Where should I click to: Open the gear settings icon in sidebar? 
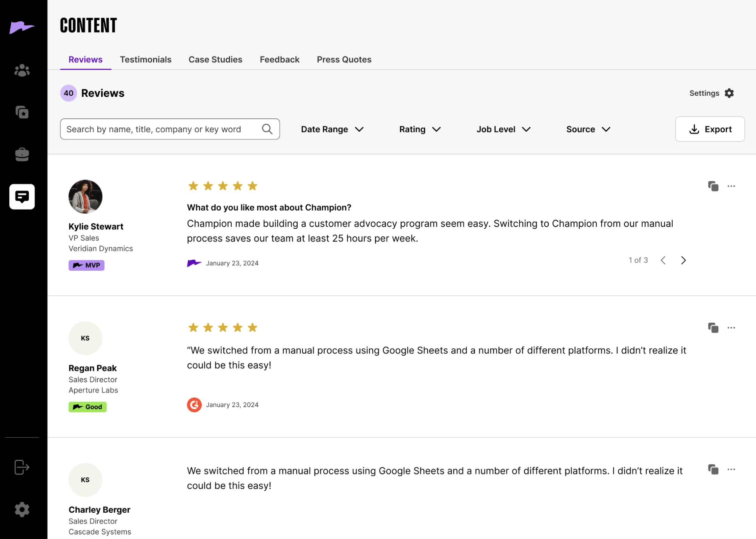(22, 509)
